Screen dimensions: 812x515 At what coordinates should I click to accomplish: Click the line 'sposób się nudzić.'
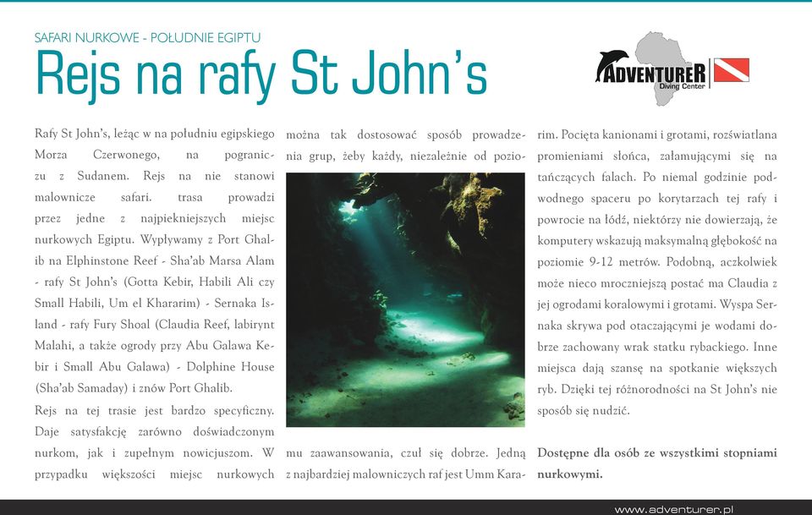pos(583,411)
